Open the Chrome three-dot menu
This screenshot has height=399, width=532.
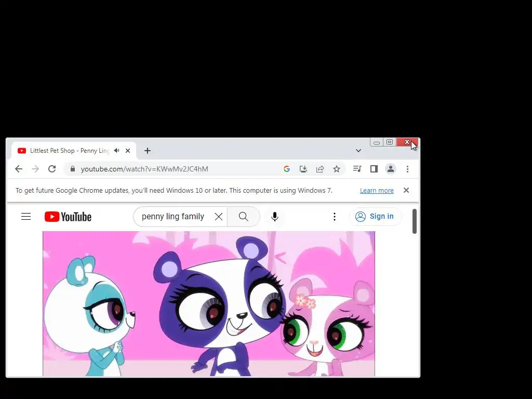[407, 169]
